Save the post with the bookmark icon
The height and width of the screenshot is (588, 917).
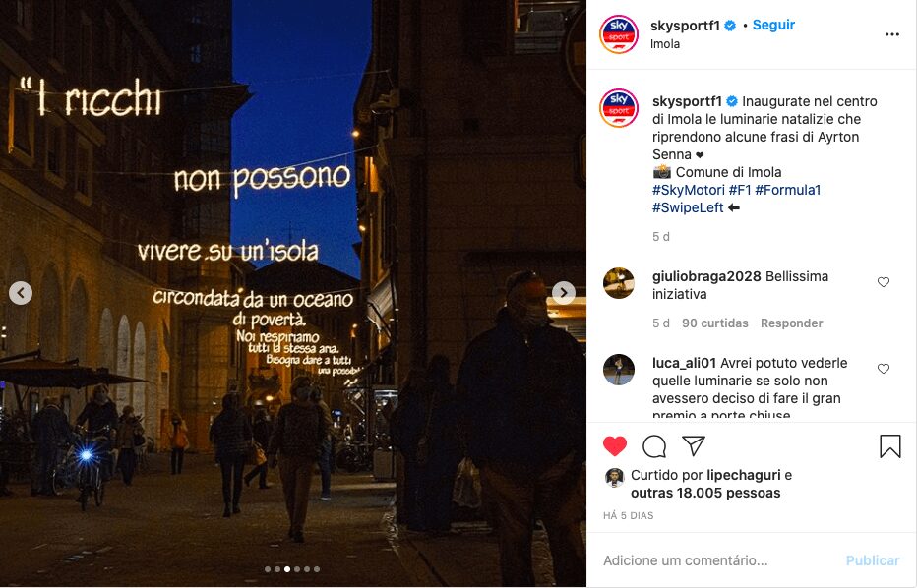tap(890, 446)
